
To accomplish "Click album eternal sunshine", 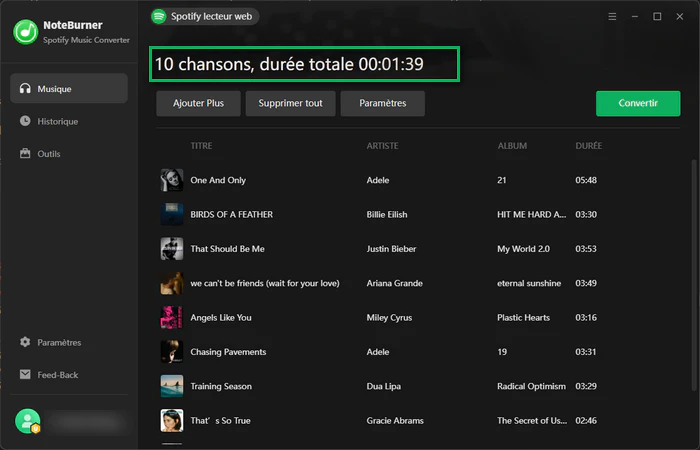I will (529, 283).
